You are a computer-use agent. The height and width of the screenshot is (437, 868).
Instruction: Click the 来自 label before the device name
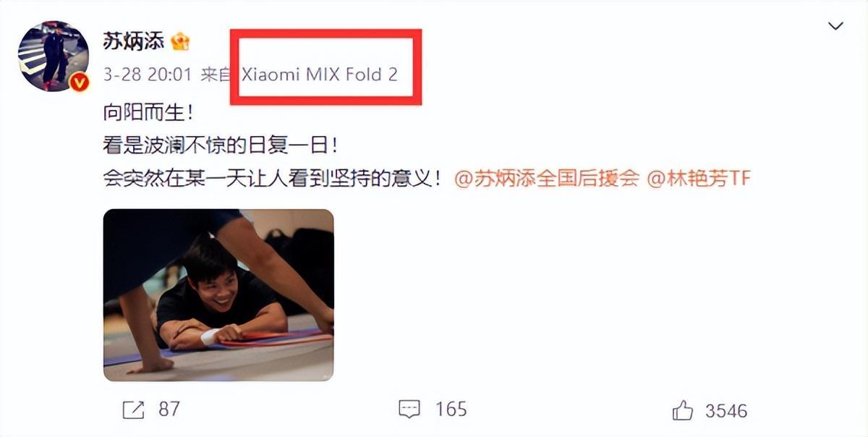point(216,75)
